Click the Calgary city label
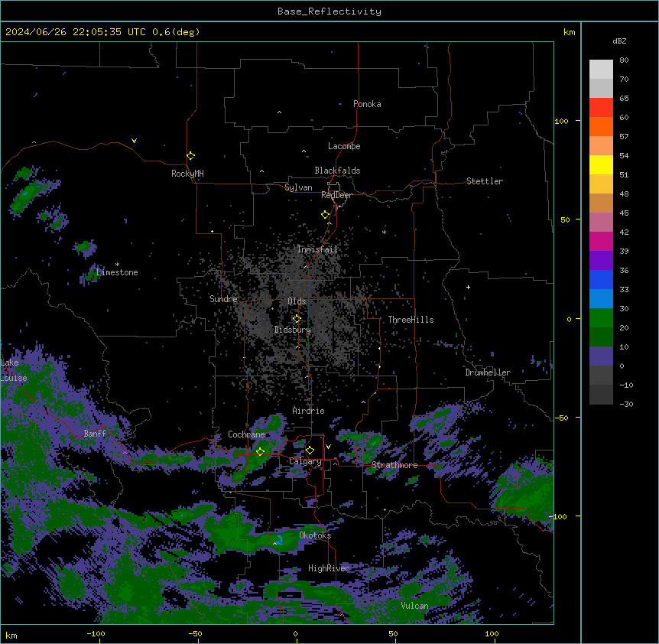 305,461
